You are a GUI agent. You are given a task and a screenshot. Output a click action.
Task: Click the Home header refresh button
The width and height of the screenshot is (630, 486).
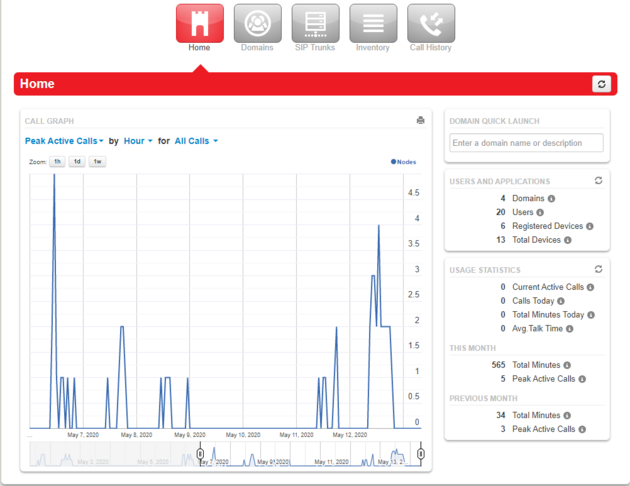pyautogui.click(x=600, y=84)
